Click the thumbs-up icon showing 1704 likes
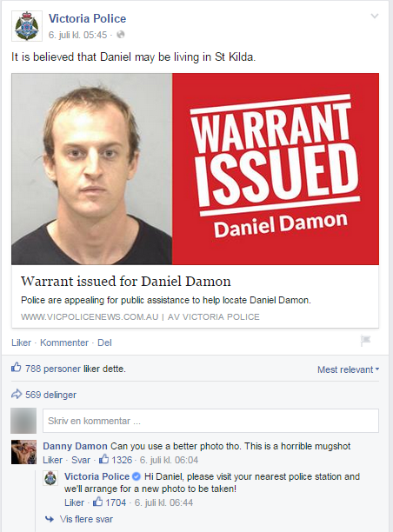The image size is (393, 532). (97, 502)
